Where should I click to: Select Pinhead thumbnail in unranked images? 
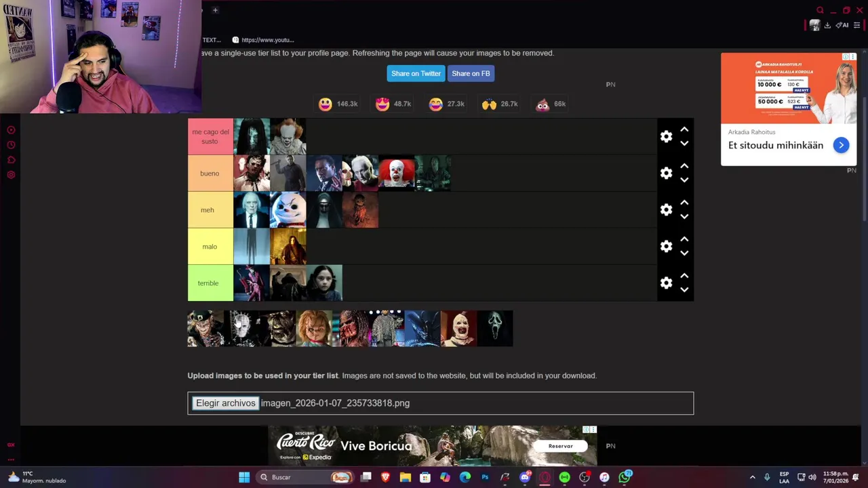[242, 329]
